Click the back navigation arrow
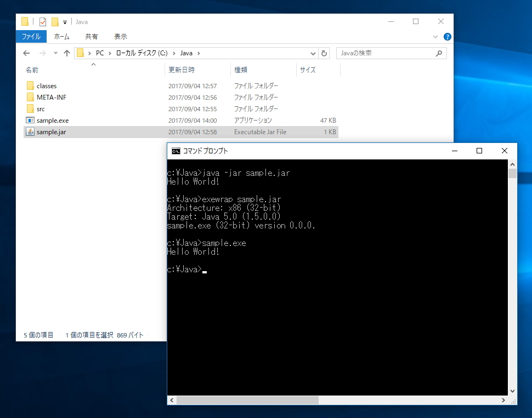The width and height of the screenshot is (532, 418). point(26,53)
